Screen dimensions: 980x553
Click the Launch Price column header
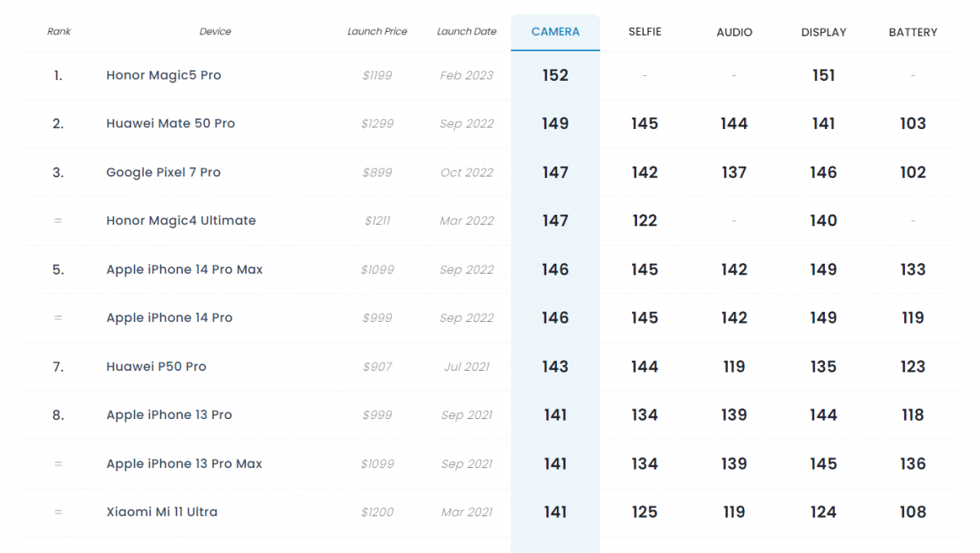(x=376, y=32)
